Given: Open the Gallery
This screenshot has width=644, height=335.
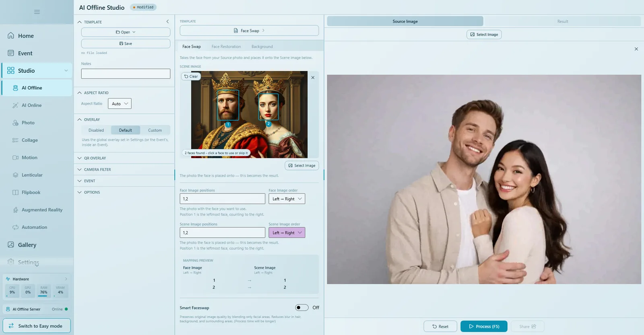Looking at the screenshot, I should [37, 245].
